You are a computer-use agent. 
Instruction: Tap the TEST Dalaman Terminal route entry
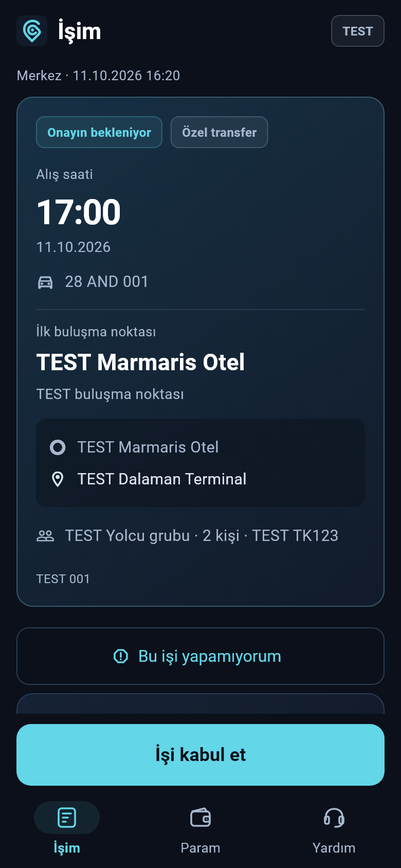point(162,479)
